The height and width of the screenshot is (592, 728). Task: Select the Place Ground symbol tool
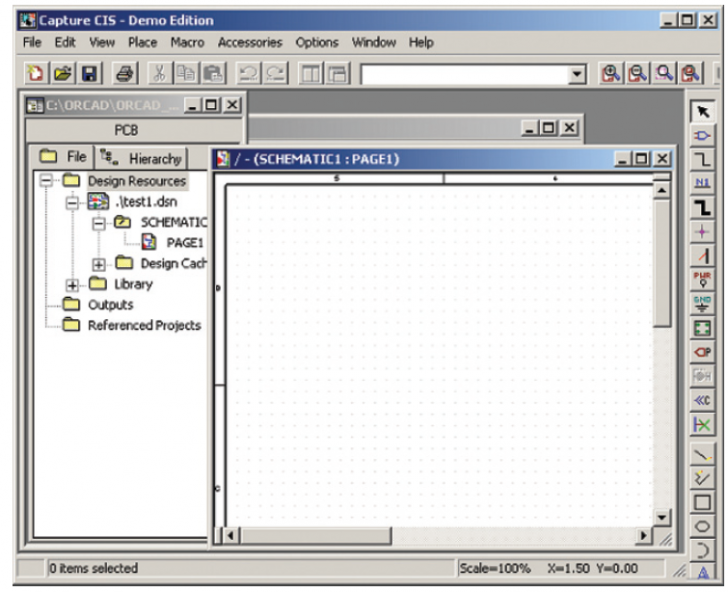coord(702,303)
